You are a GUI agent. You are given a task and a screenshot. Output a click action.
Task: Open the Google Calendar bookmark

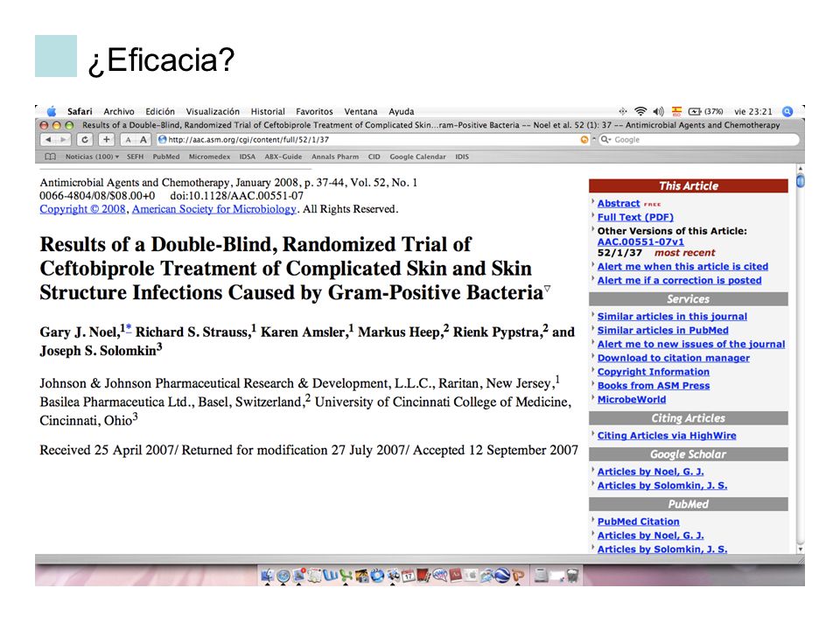pos(418,157)
